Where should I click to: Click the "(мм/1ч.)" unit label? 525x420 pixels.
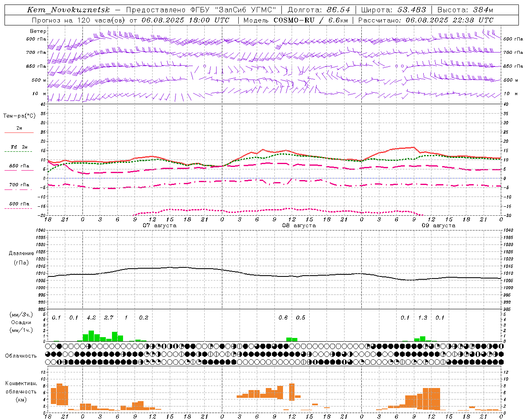click(21, 330)
